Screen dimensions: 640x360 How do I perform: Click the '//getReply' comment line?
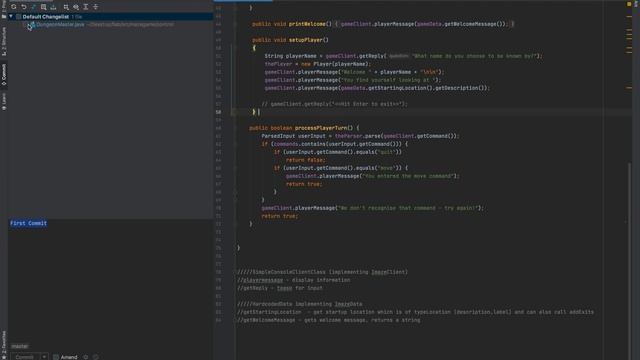pos(280,288)
